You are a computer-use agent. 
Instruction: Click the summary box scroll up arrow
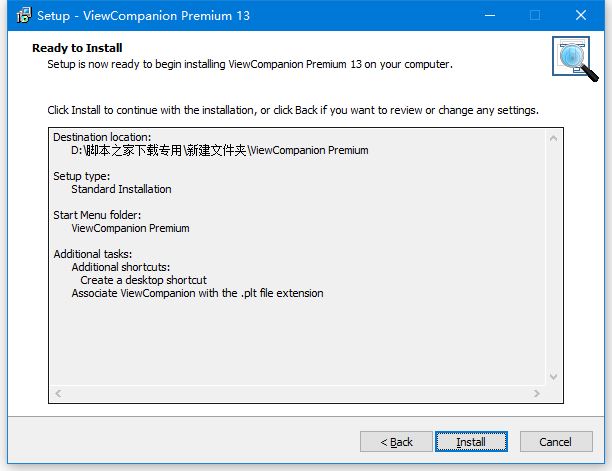(553, 138)
